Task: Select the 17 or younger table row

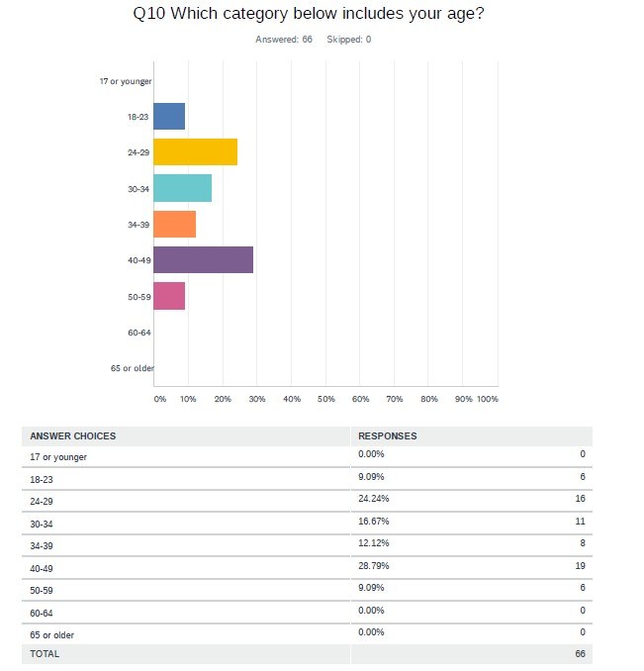Action: pyautogui.click(x=307, y=456)
